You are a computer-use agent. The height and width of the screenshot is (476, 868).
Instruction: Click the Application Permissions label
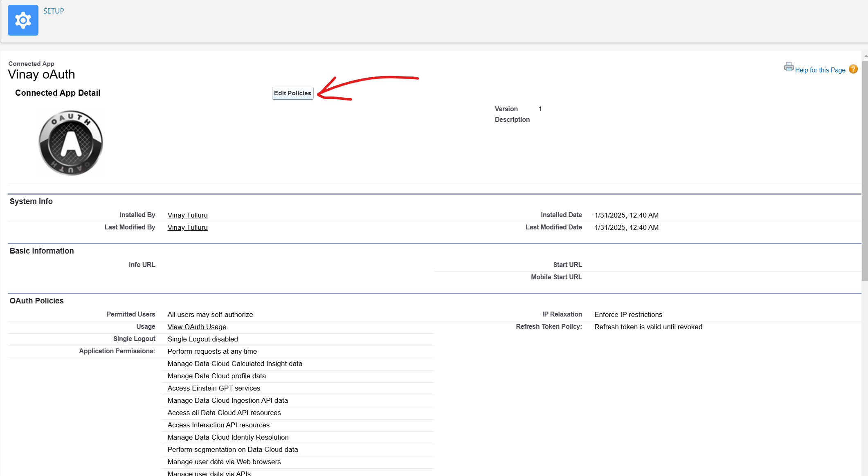tap(117, 351)
